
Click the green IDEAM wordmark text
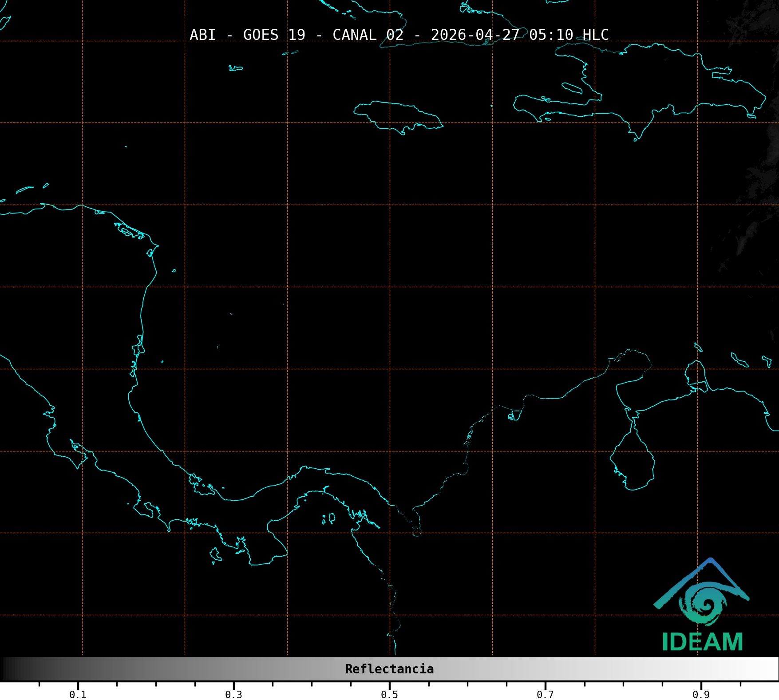pyautogui.click(x=702, y=642)
